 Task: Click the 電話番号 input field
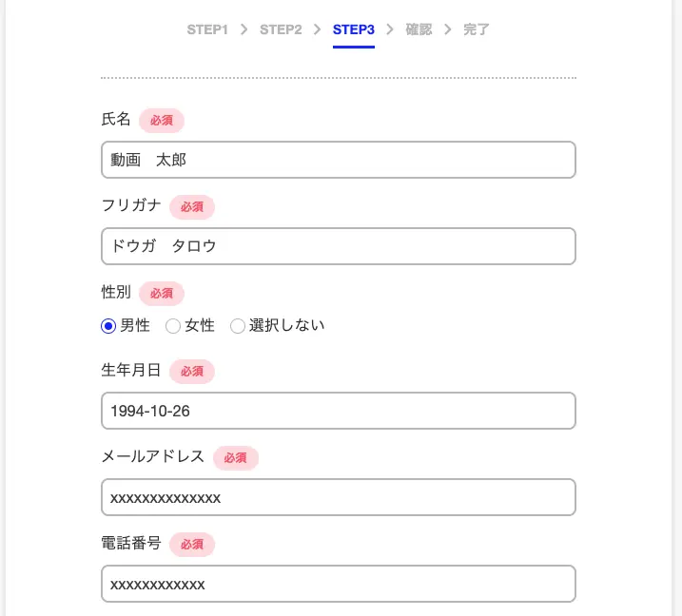[x=339, y=584]
